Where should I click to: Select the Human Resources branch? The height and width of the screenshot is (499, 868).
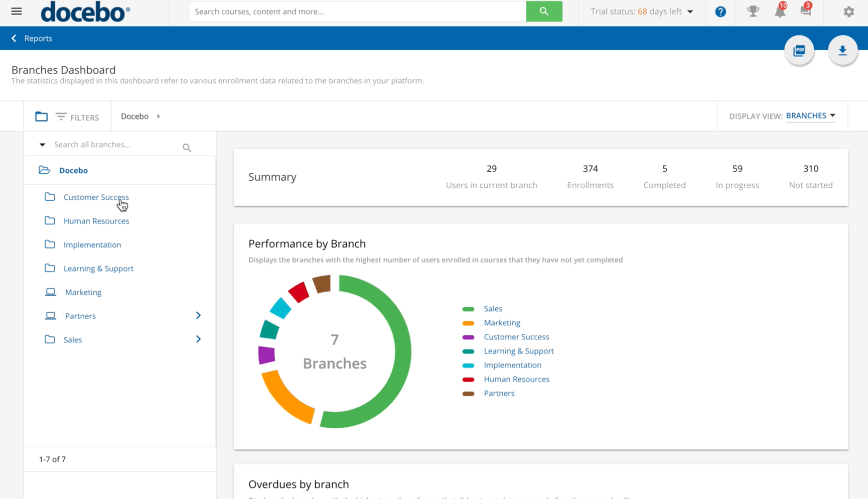pos(96,221)
